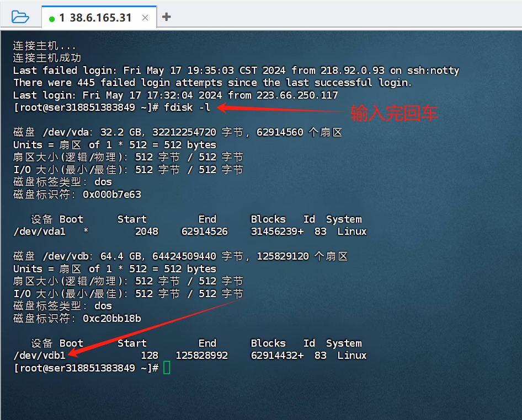
Task: Click the /dev/vdb1 partition entry
Action: pos(39,356)
